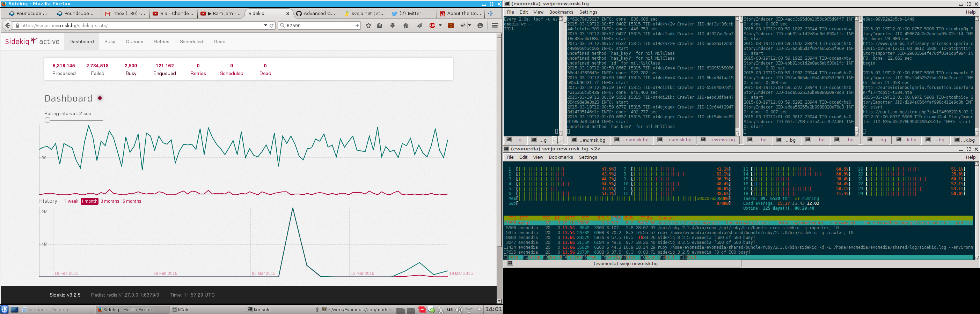Show hidden tray icons arrow

(479, 309)
